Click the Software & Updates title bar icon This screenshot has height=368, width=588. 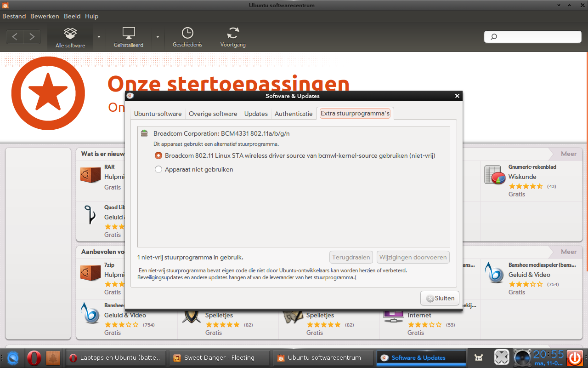click(130, 96)
